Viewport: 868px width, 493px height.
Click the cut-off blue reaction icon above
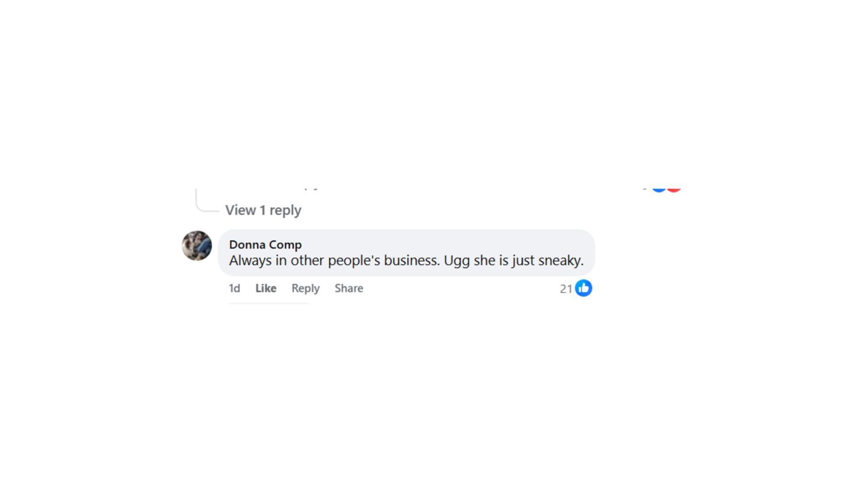pyautogui.click(x=659, y=189)
